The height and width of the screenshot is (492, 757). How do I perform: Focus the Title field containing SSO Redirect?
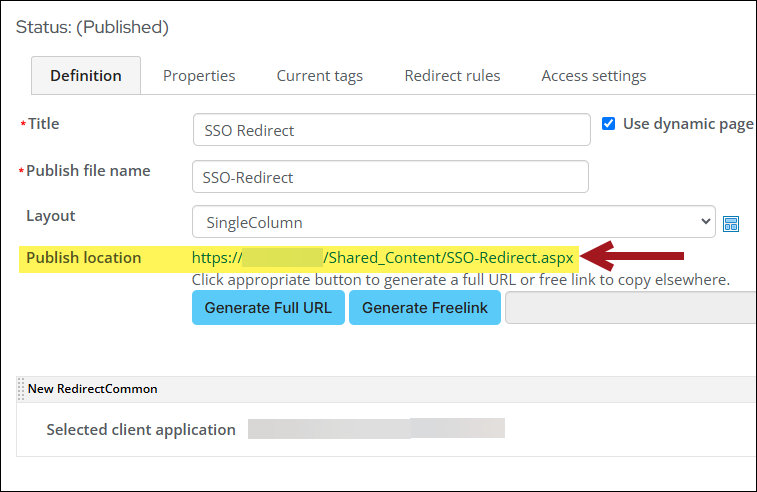tap(391, 130)
